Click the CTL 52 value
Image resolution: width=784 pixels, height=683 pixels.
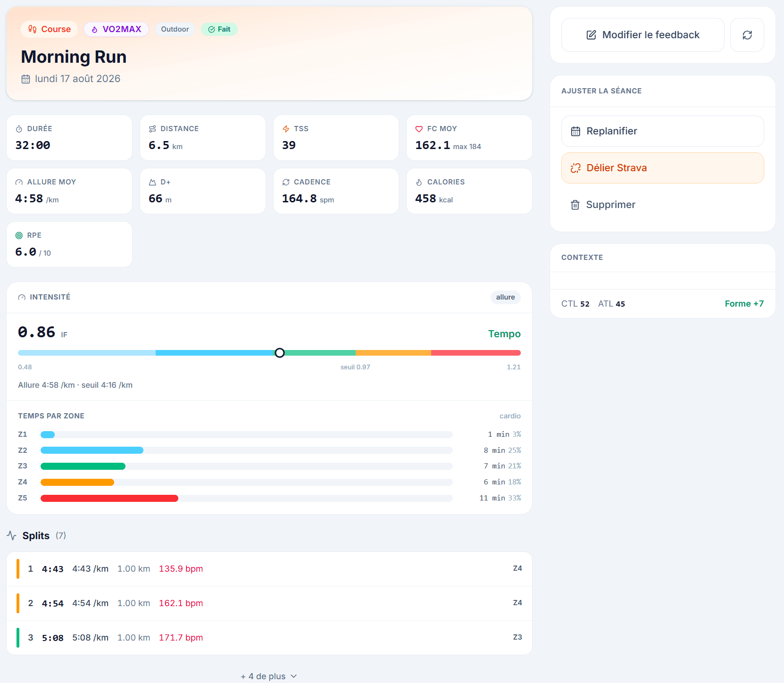pyautogui.click(x=575, y=304)
